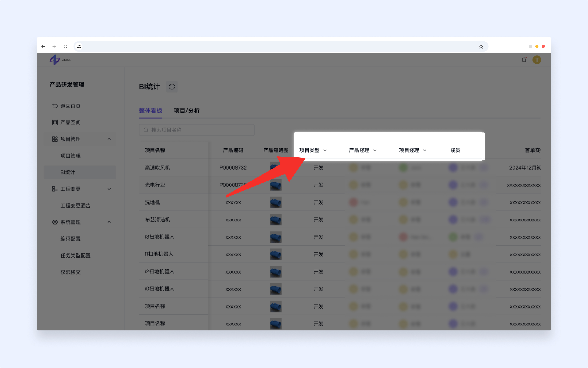Bookmark the page with the star icon
This screenshot has width=588, height=368.
[481, 46]
